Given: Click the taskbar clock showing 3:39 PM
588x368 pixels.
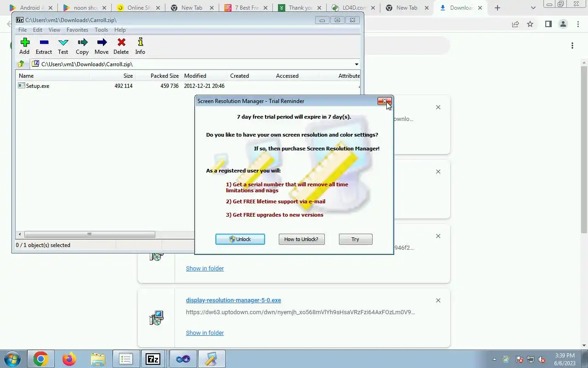Looking at the screenshot, I should [565, 359].
